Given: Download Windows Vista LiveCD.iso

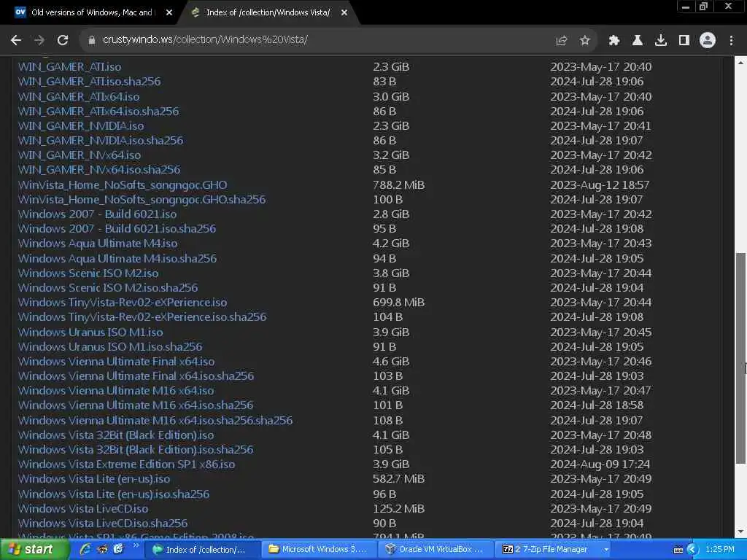Looking at the screenshot, I should coord(83,508).
